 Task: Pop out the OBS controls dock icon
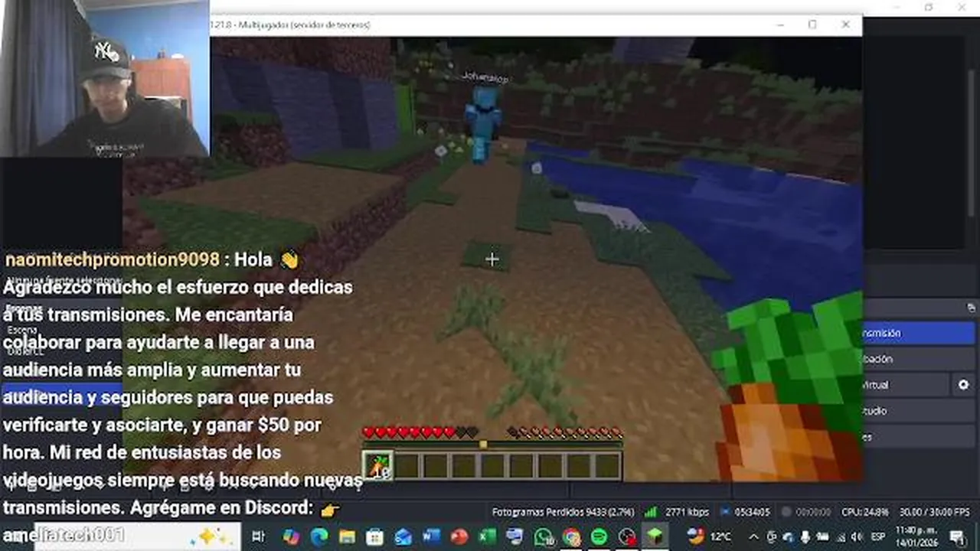pos(971,308)
